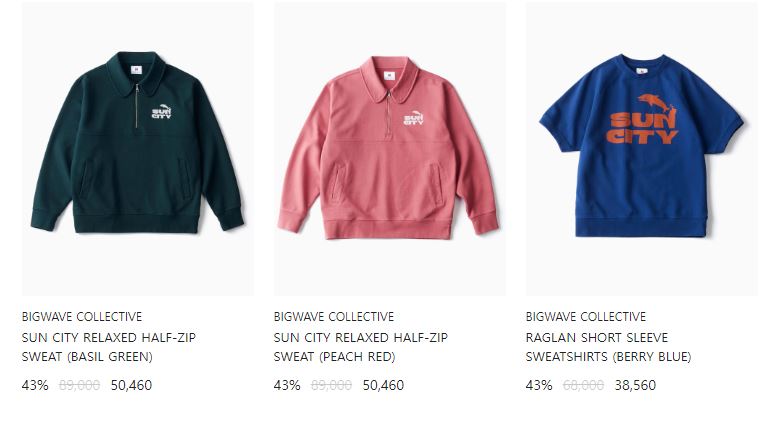Click the 43% discount label under berry blue
This screenshot has width=783, height=421.
539,386
